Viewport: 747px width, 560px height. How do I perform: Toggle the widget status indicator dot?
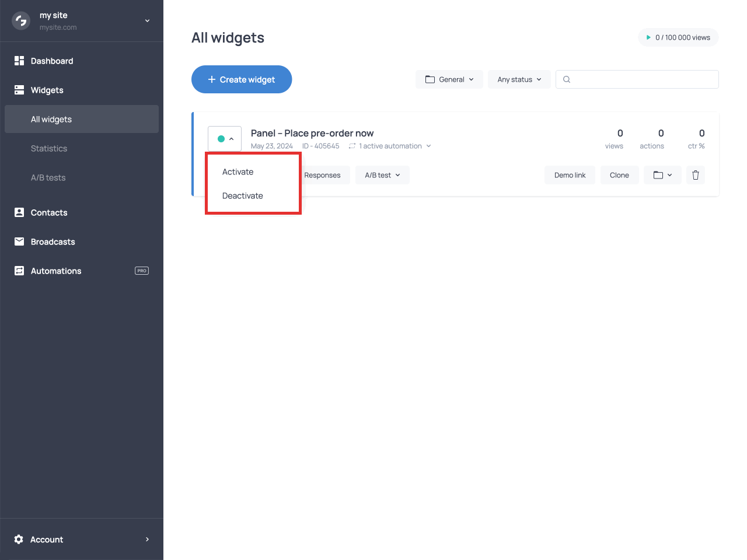(x=222, y=139)
